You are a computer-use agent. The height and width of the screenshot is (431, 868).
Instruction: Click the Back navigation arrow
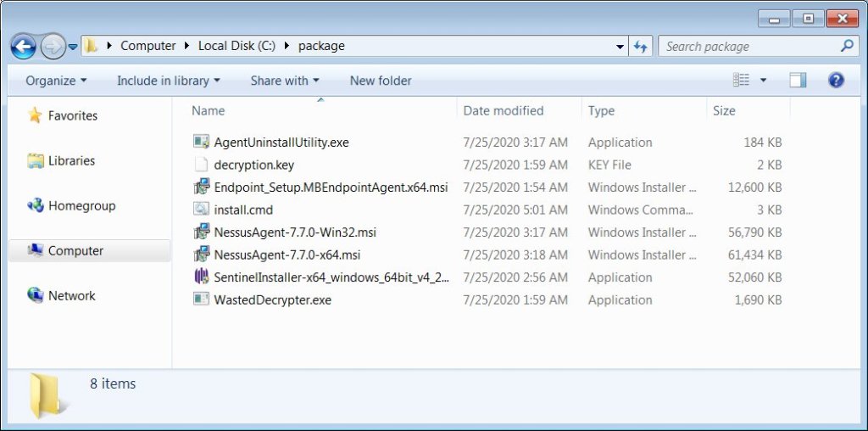pyautogui.click(x=24, y=46)
